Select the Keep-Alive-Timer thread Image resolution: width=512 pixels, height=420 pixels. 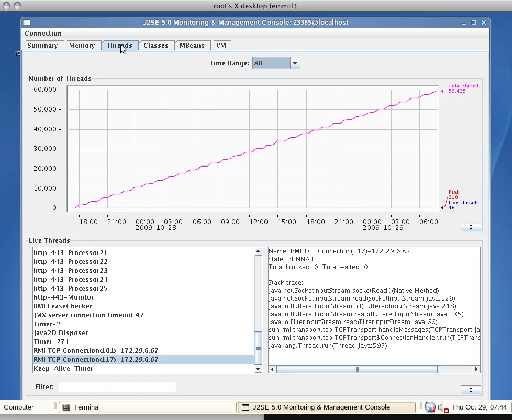tap(63, 369)
